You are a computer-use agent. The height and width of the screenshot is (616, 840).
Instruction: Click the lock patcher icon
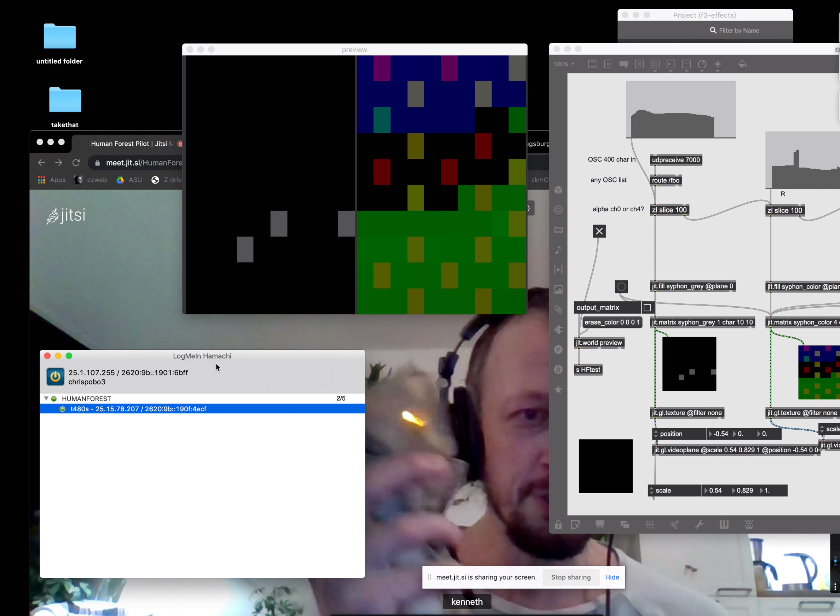558,525
